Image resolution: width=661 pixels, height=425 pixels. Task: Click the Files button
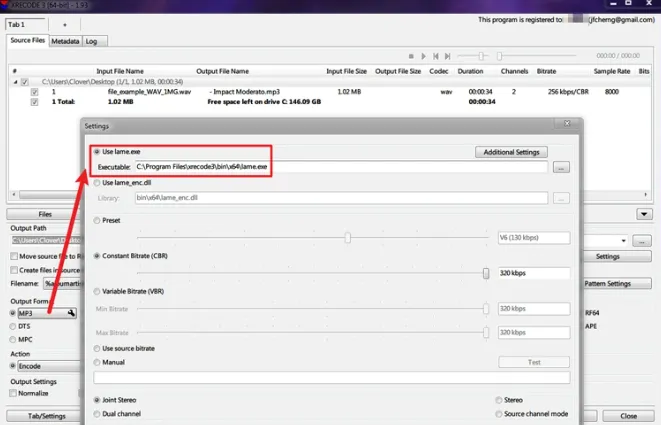[x=45, y=214]
